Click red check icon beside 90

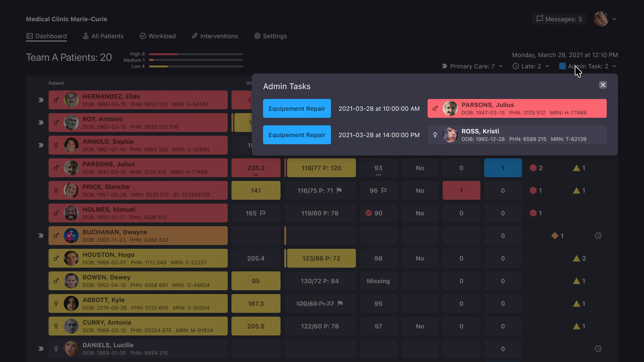(x=369, y=213)
